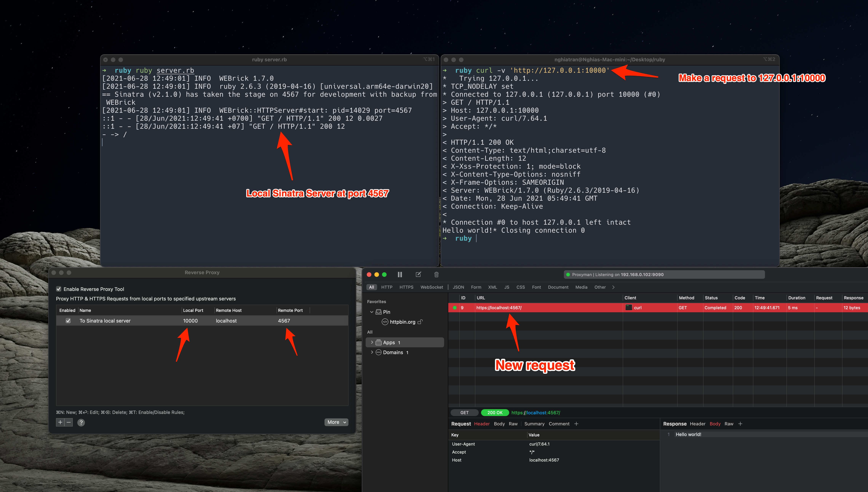
Task: Expand the Apps tree item
Action: pos(372,342)
